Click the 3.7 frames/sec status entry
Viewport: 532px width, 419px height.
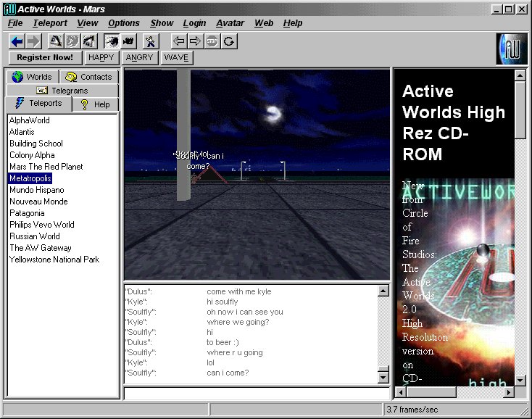tap(412, 410)
